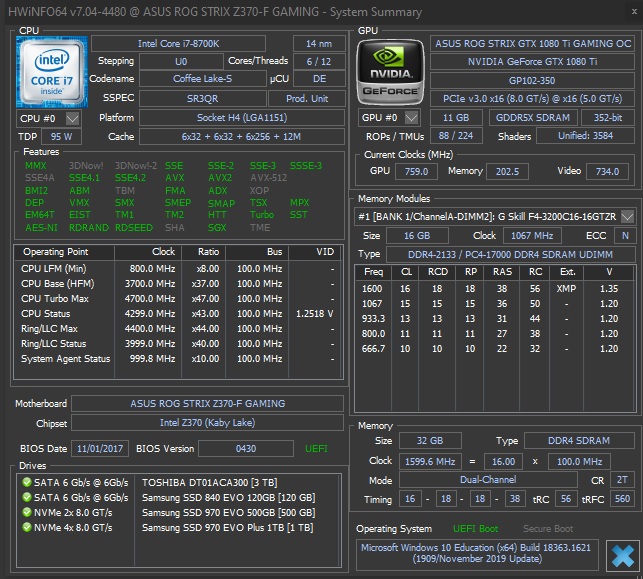Click the BIOS Date 11/01/2017 field
The image size is (643, 579).
click(x=100, y=449)
